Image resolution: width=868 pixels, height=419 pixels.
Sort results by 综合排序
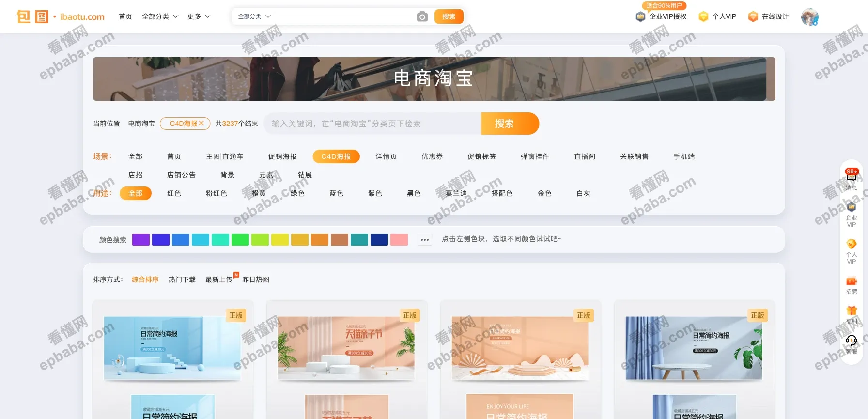(145, 279)
